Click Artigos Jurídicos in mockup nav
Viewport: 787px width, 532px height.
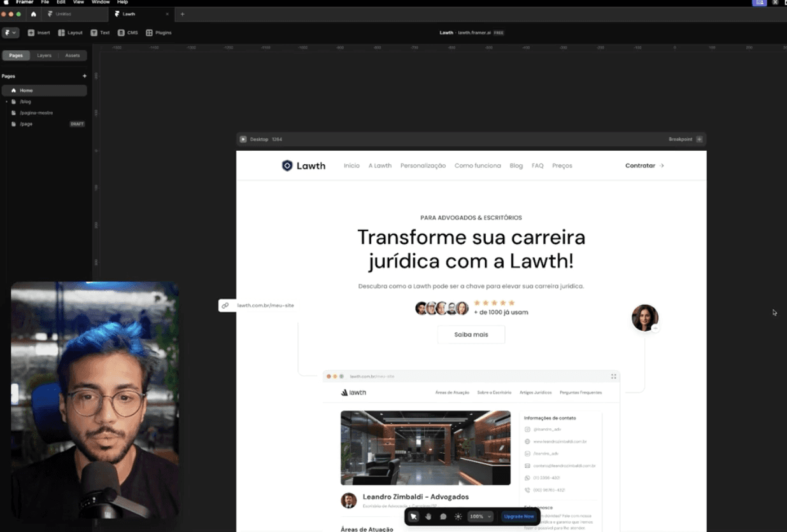[536, 393]
